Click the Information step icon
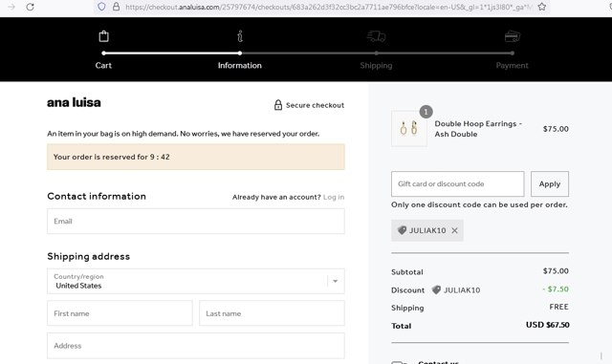 click(x=240, y=36)
